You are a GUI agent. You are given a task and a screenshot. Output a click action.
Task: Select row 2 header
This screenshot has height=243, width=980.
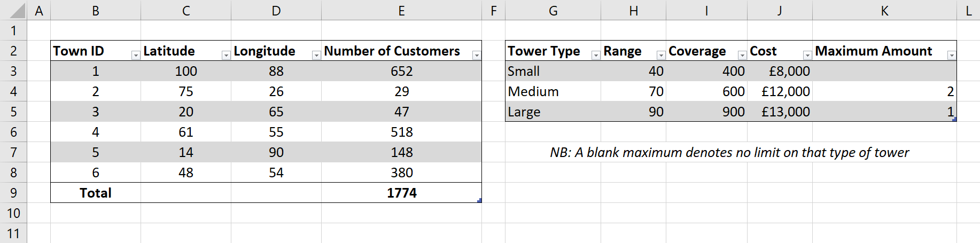pyautogui.click(x=13, y=51)
